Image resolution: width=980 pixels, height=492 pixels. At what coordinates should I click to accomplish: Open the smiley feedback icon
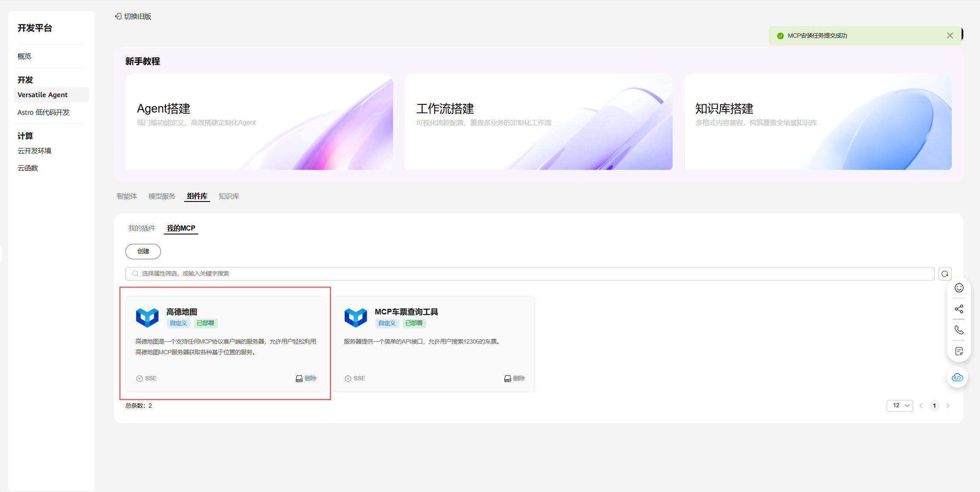(x=959, y=288)
